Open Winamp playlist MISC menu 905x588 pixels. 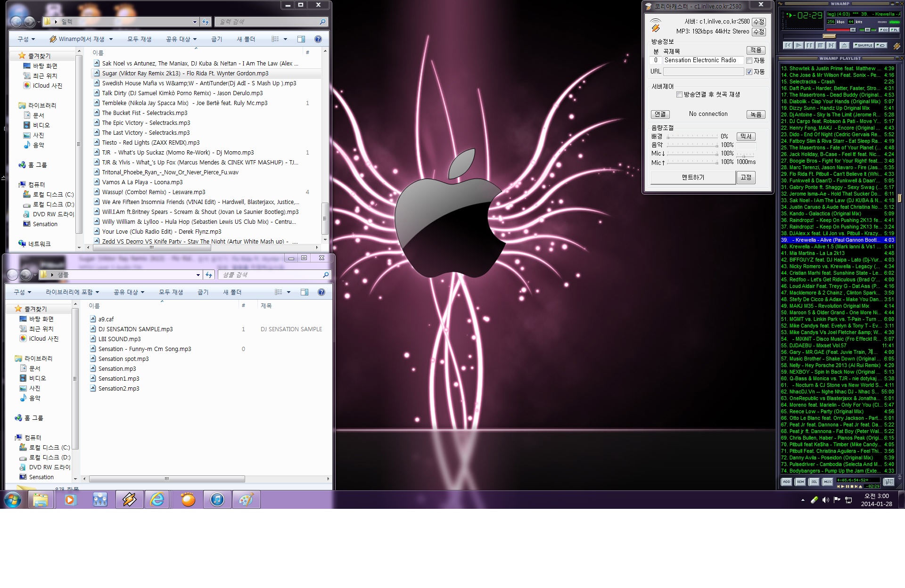tap(828, 482)
